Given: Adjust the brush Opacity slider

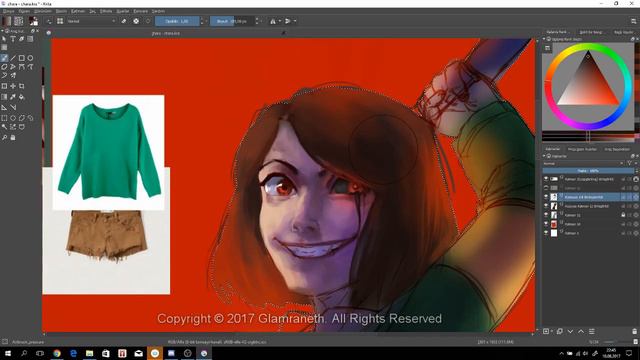Looking at the screenshot, I should coord(177,21).
